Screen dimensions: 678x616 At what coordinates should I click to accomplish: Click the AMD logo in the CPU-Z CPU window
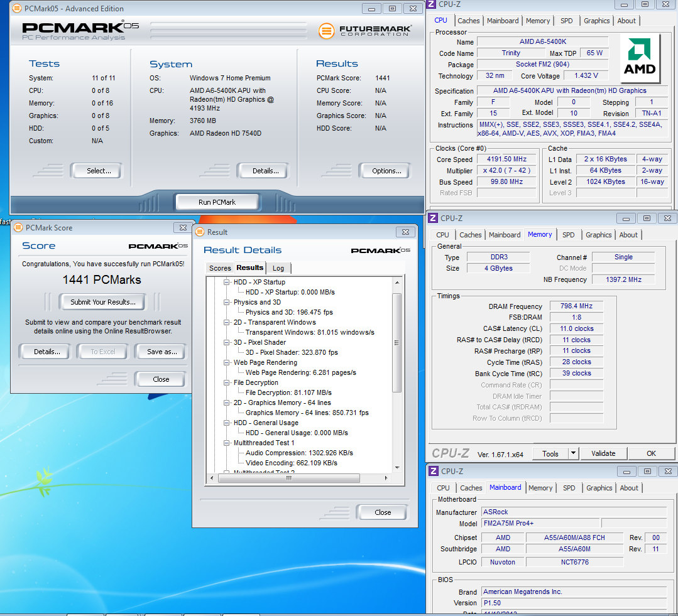click(x=640, y=58)
